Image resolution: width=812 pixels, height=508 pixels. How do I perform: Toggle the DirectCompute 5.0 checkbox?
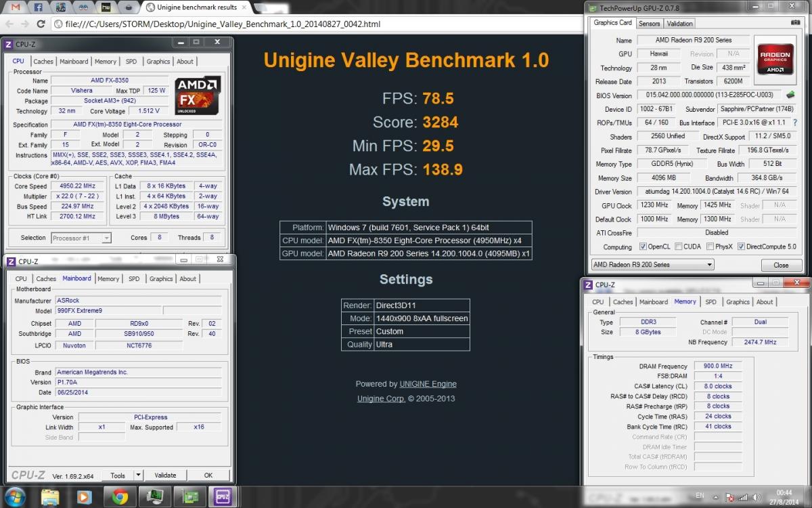click(741, 247)
